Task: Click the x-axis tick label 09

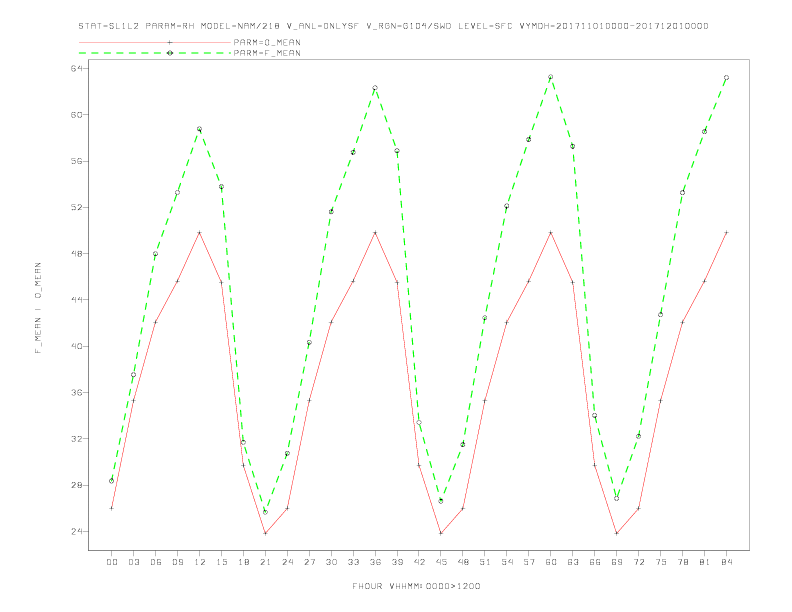Action: pos(177,562)
